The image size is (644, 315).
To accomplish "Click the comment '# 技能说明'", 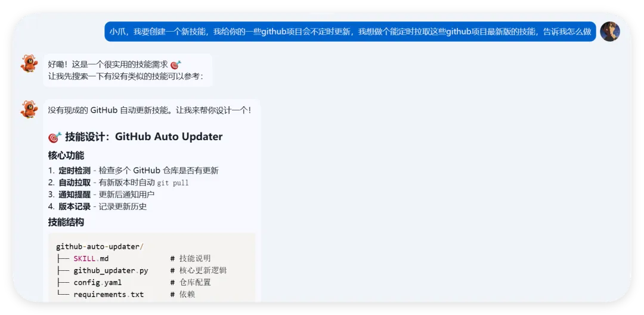I will coord(191,259).
